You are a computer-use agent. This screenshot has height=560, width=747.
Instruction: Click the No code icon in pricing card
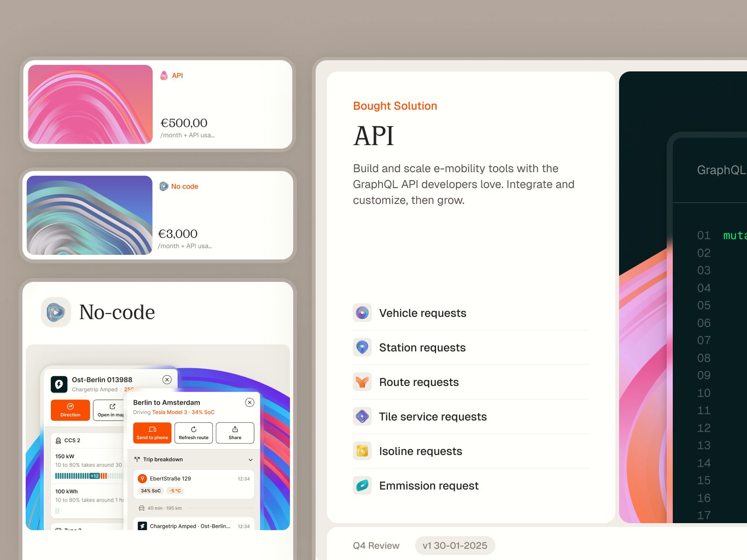click(164, 186)
